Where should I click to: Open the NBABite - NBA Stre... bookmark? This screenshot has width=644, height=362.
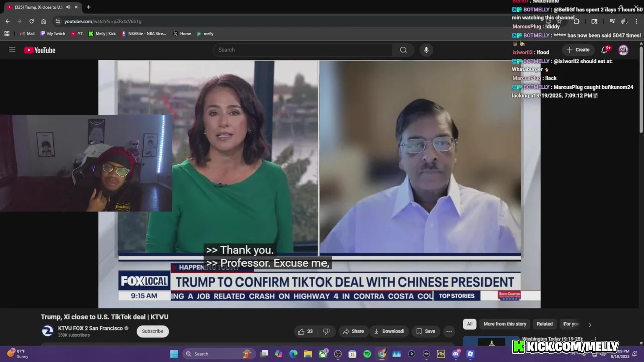click(143, 34)
